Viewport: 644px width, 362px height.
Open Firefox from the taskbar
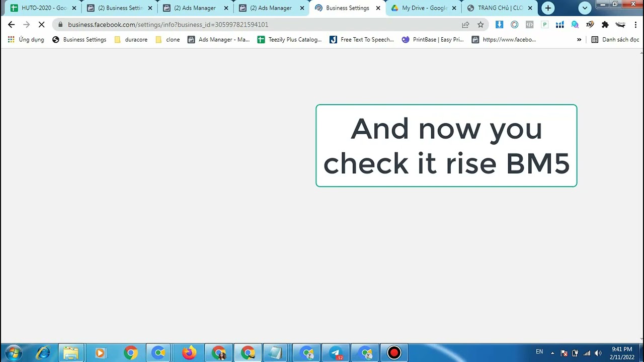click(x=189, y=353)
